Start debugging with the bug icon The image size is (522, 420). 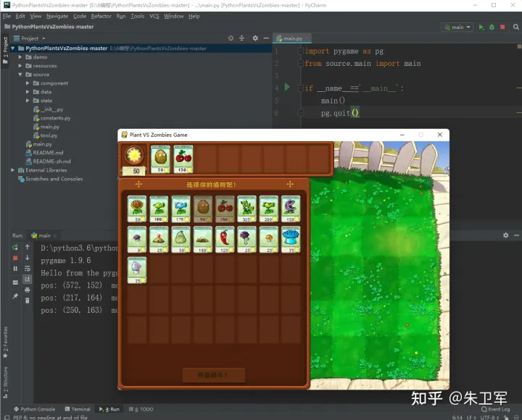click(492, 27)
